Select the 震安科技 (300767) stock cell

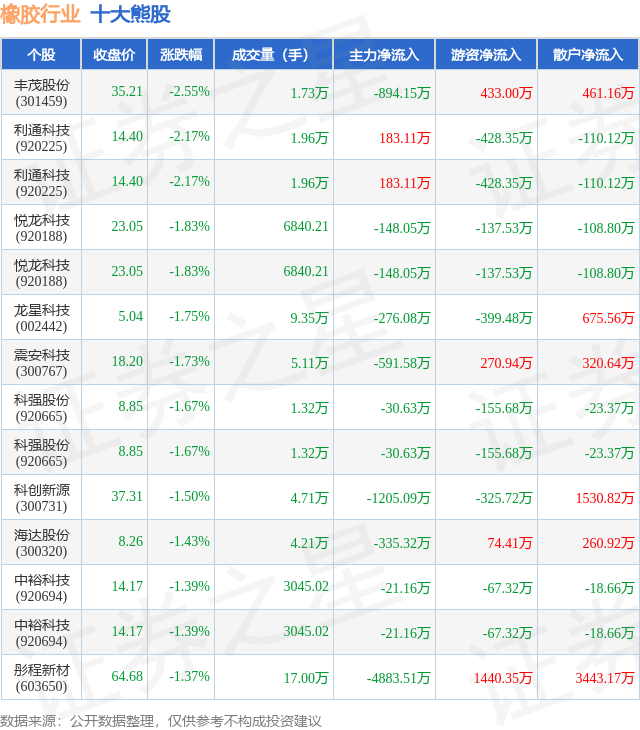41,363
